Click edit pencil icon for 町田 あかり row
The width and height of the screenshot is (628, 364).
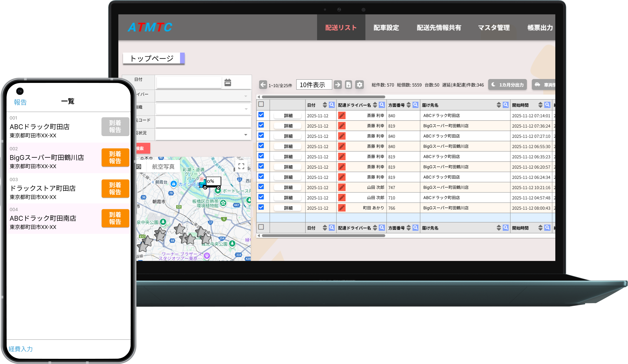(342, 208)
